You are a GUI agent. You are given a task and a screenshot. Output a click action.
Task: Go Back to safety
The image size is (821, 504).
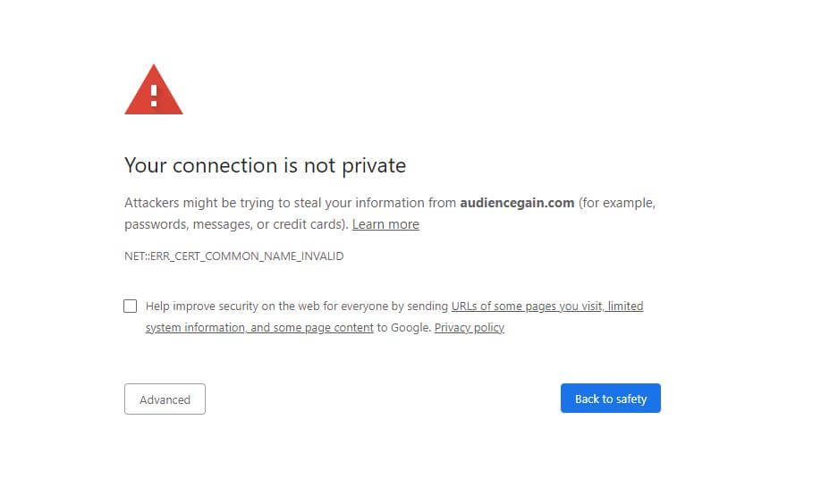coord(611,399)
